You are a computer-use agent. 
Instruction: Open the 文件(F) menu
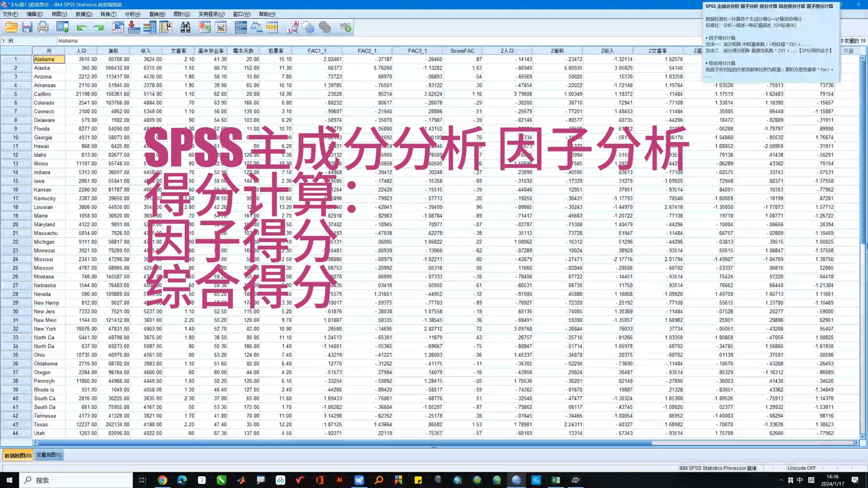[10, 14]
